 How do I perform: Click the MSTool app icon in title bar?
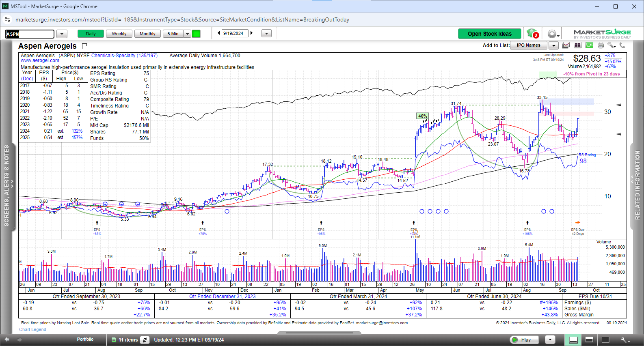click(x=5, y=6)
